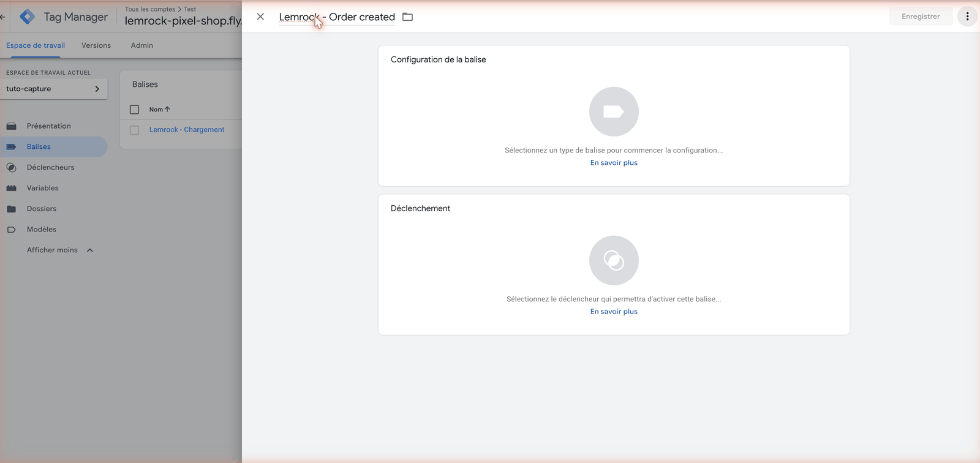The height and width of the screenshot is (463, 980).
Task: Click the Modèles sidebar icon
Action: click(11, 230)
